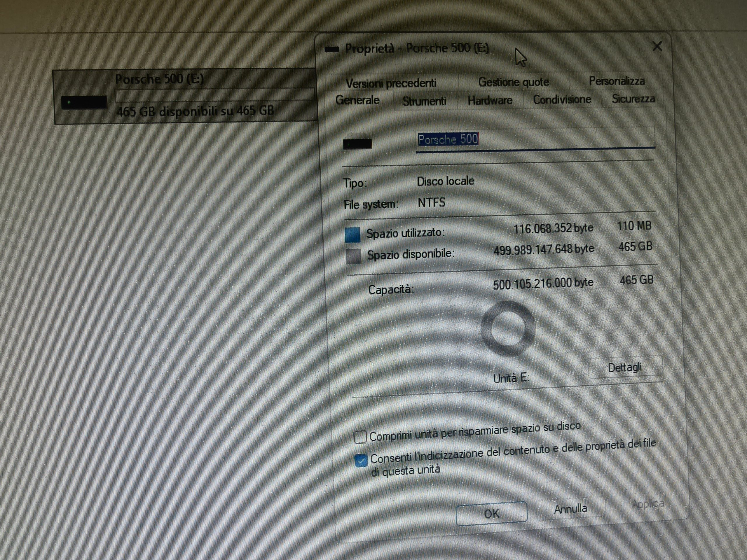Go to the Condivisione tab
This screenshot has height=560, width=747.
tap(562, 99)
